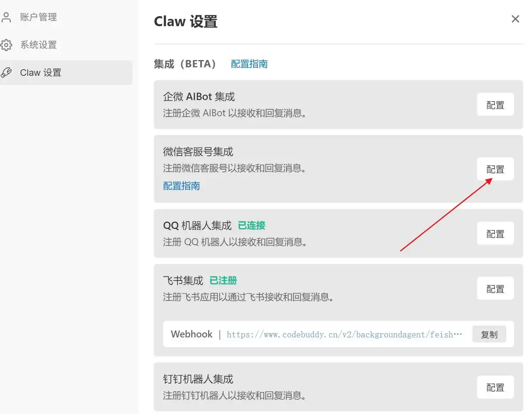This screenshot has width=532, height=414.
Task: Open 配置指南 next to 集成（BETA）
Action: coord(249,64)
